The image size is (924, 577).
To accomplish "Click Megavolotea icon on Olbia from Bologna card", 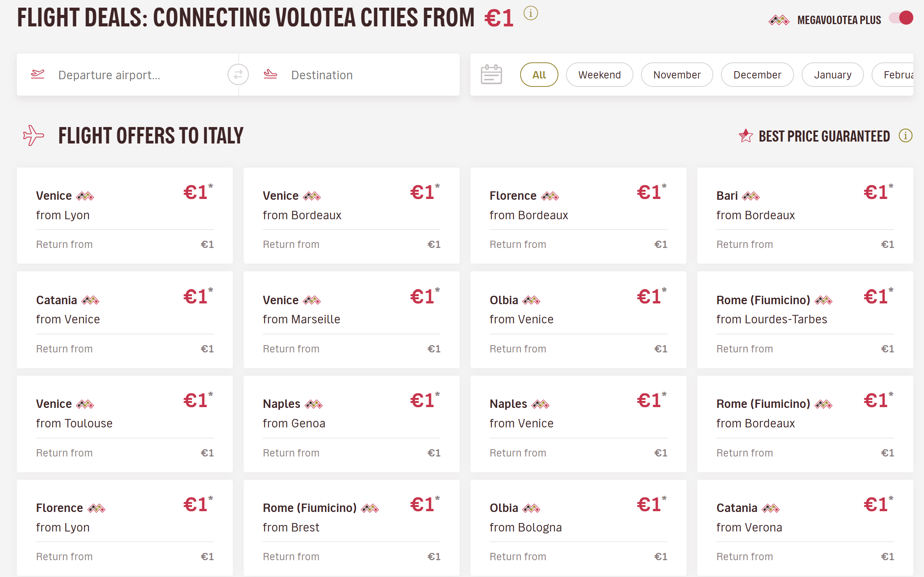I will click(x=531, y=509).
